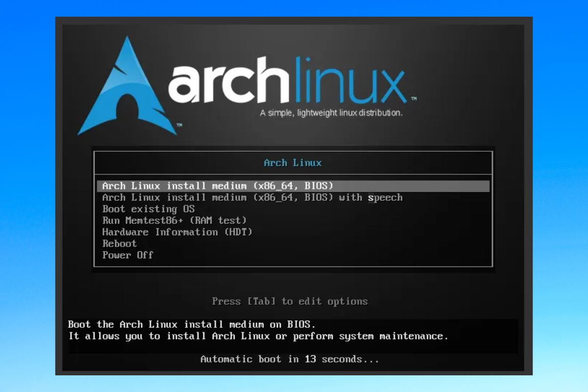Screen dimensions: 588x392
Task: Select Arch Linux install medium (x86_64, BIOS) entry
Action: 293,186
